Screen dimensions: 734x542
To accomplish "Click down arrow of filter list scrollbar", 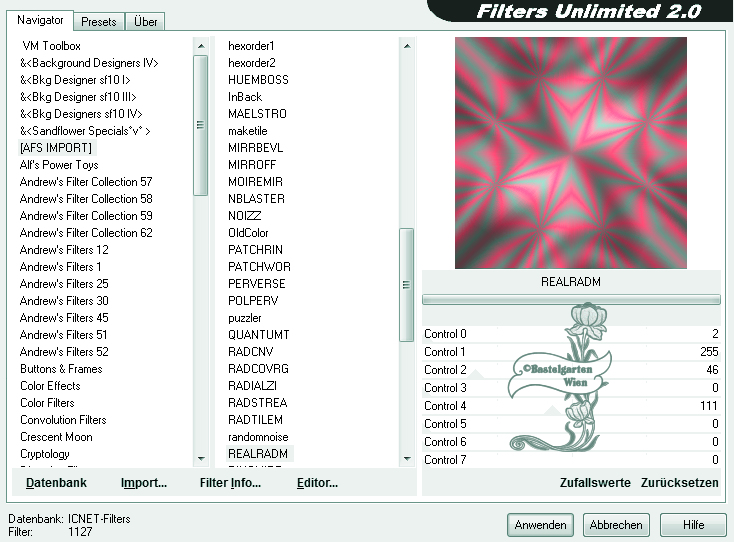I will pos(407,459).
